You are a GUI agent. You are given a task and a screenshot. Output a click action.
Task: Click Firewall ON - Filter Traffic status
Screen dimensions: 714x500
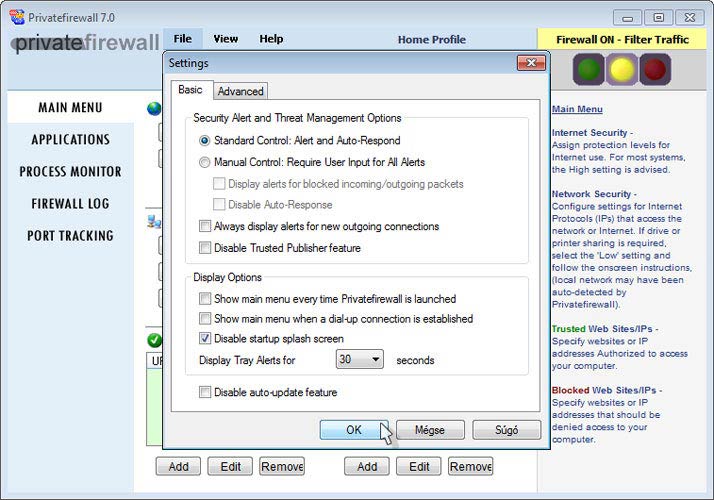point(622,40)
